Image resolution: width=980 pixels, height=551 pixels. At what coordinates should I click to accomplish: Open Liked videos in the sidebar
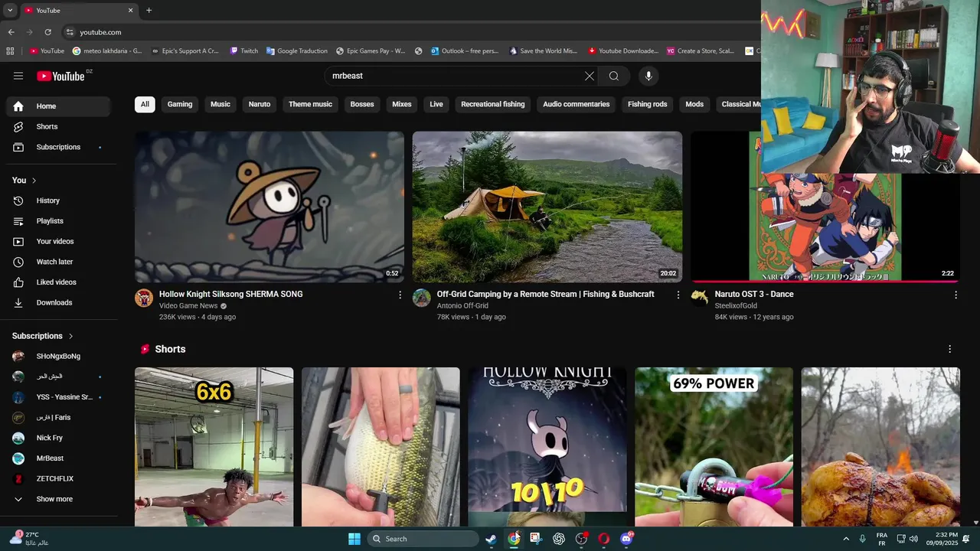click(58, 282)
